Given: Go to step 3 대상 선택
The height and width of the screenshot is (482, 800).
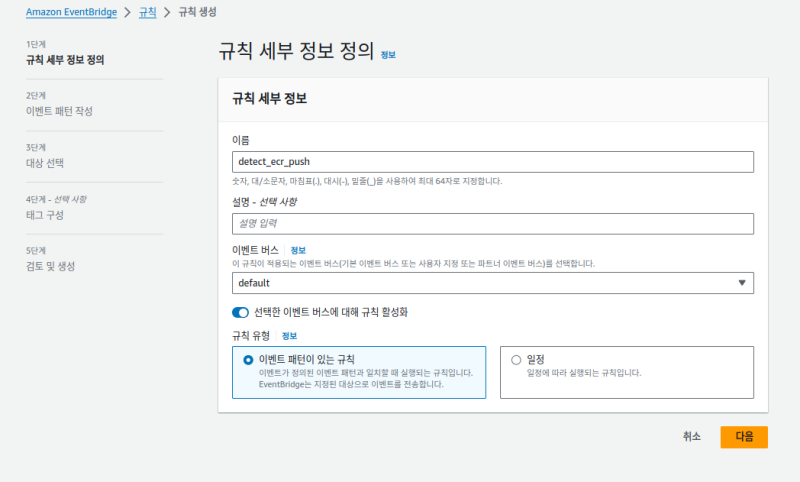Looking at the screenshot, I should pyautogui.click(x=52, y=162).
